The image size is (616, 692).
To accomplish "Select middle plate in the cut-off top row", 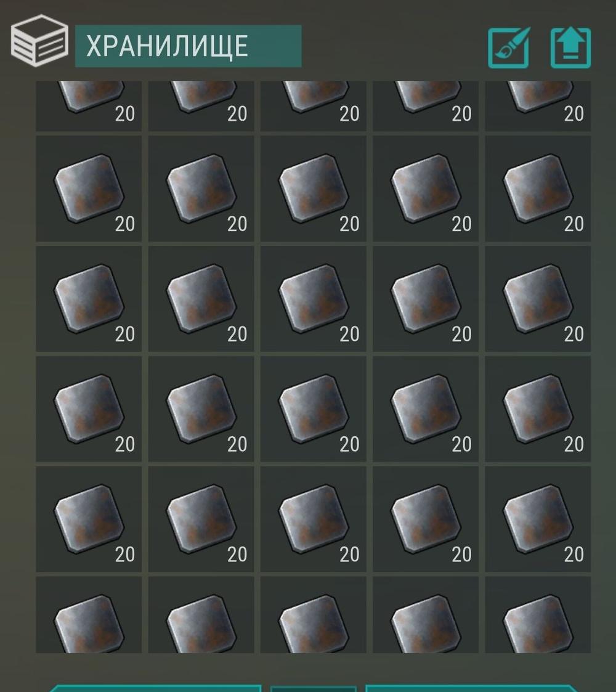I will click(314, 106).
